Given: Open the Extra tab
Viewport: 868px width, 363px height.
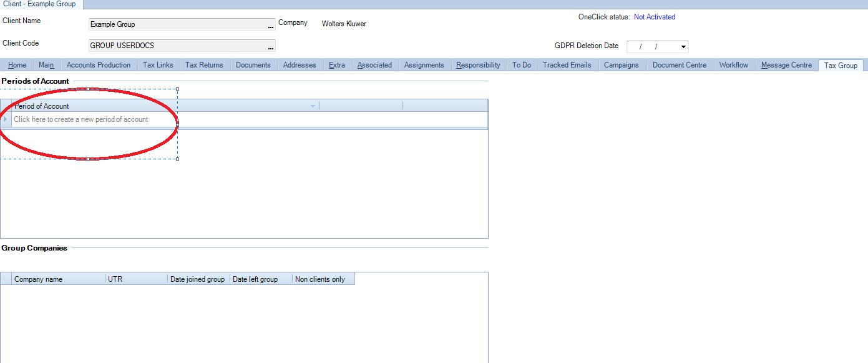Looking at the screenshot, I should pos(337,65).
